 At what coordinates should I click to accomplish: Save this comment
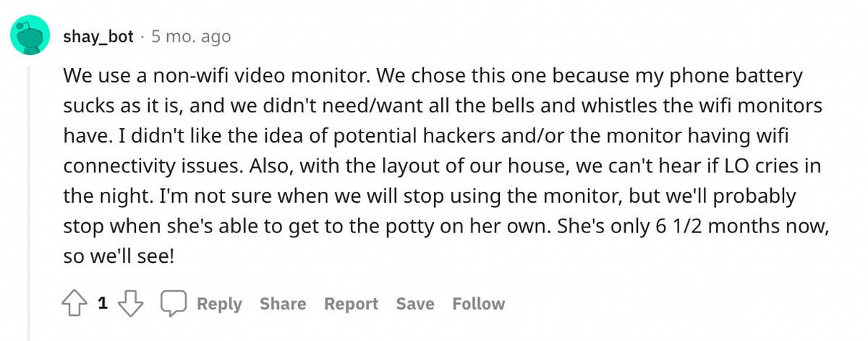(415, 304)
